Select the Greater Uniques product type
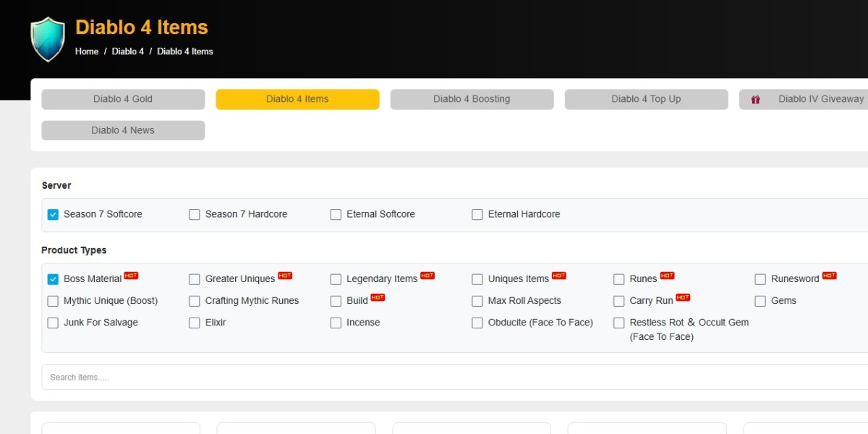Screen dimensions: 868x434 tap(195, 279)
